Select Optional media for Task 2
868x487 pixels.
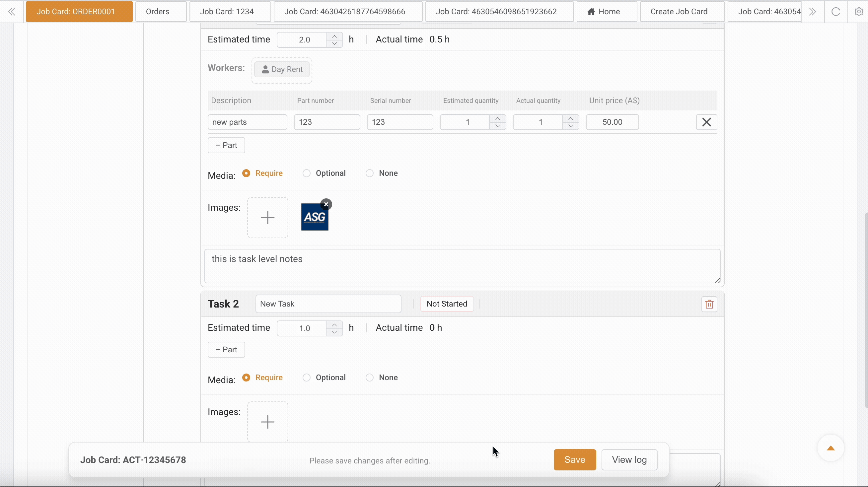(306, 378)
